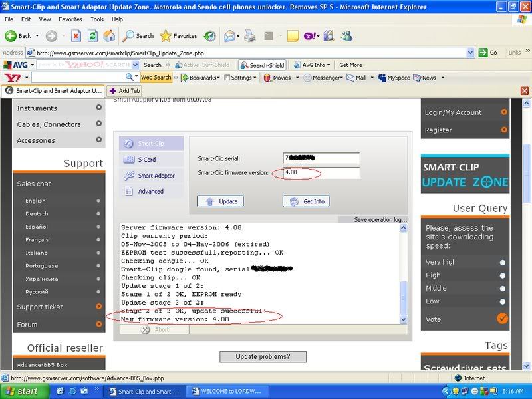Select the High speed radio option

[503, 275]
